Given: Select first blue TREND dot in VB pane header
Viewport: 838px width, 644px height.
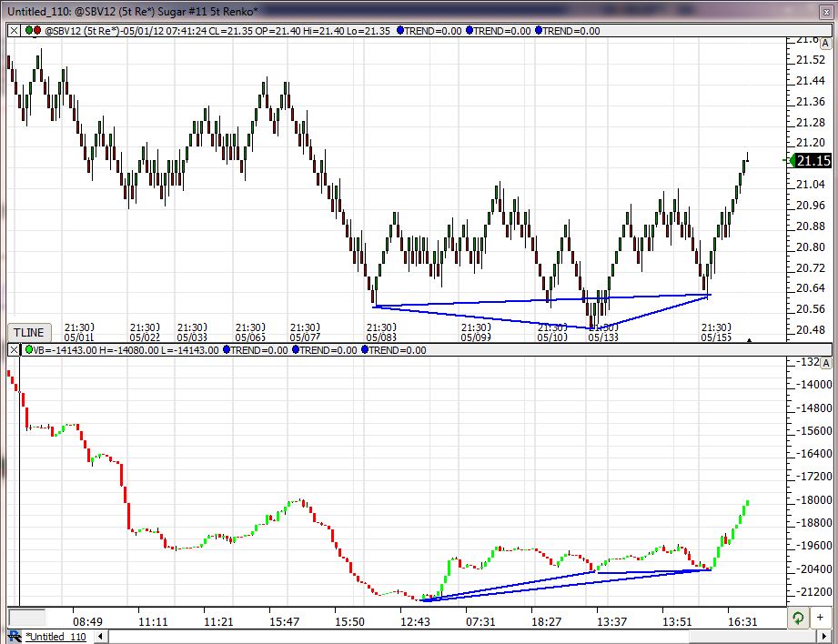Looking at the screenshot, I should [x=227, y=350].
